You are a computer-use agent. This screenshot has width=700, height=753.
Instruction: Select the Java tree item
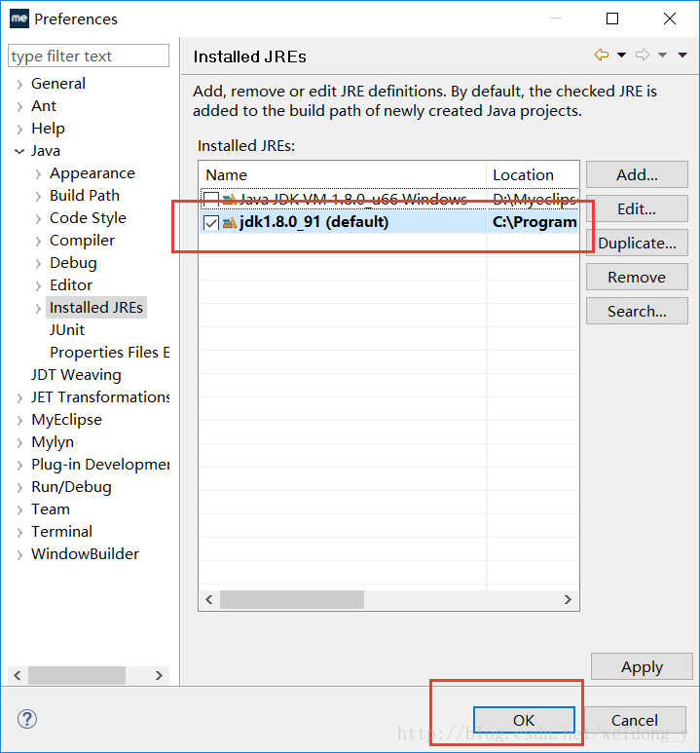coord(46,151)
